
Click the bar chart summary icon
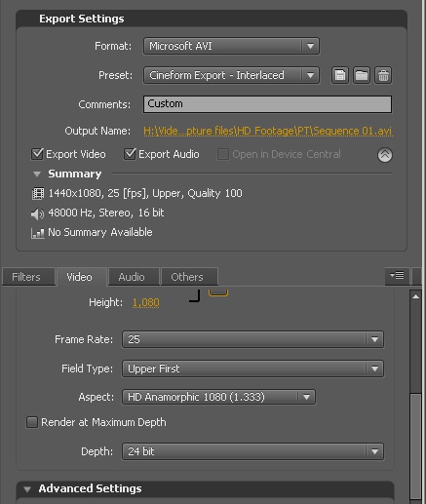click(38, 233)
